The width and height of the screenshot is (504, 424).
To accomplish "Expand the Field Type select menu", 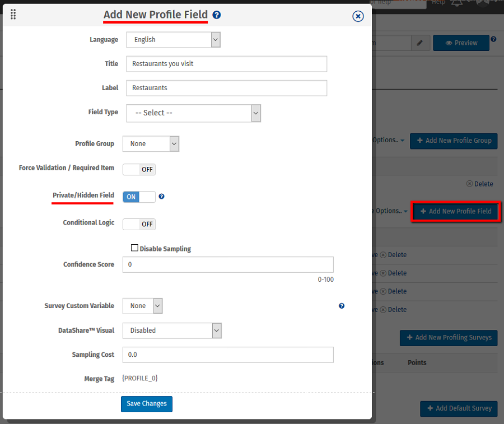I will click(x=193, y=113).
